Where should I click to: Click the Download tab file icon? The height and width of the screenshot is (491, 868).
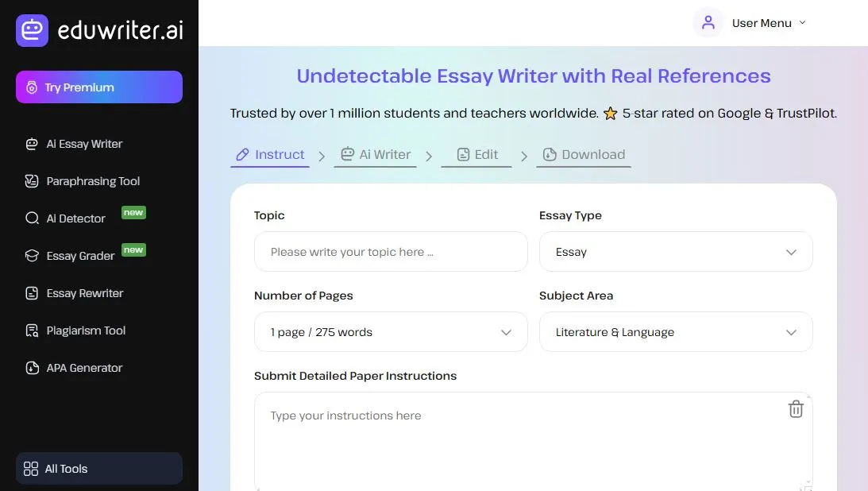click(x=549, y=154)
